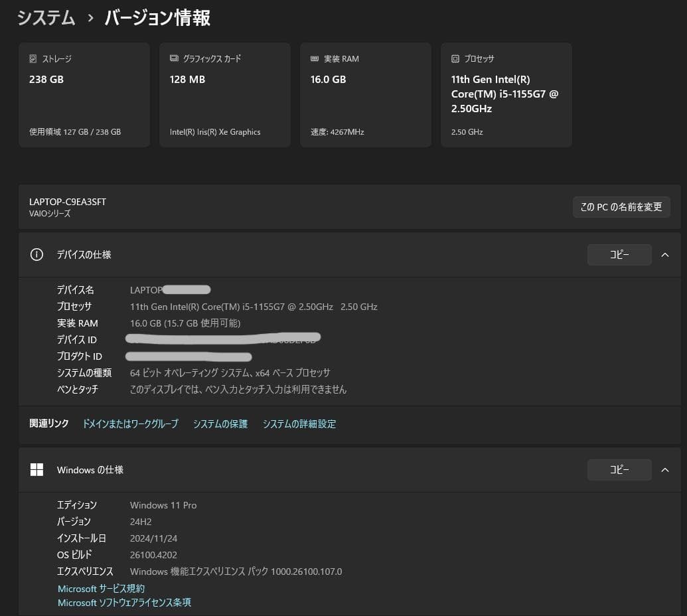687x616 pixels.
Task: Open the グラフィックス カード 128 MB card
Action: click(x=225, y=95)
